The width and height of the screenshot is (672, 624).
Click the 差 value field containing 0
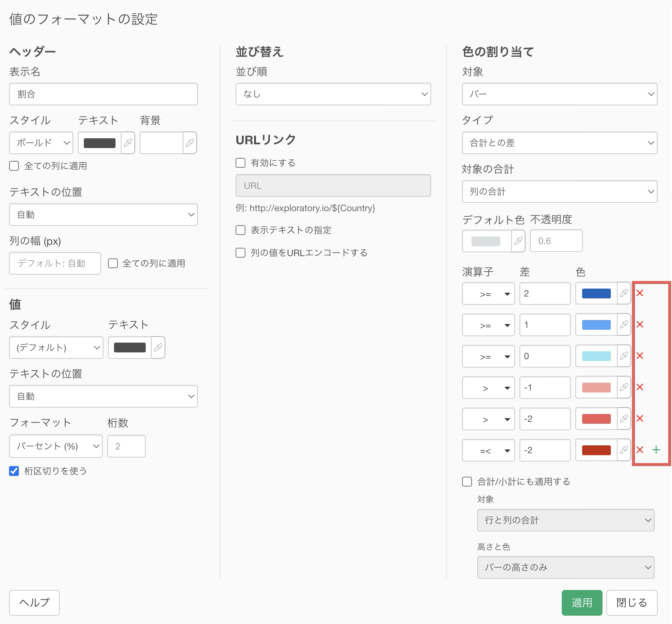coord(545,356)
